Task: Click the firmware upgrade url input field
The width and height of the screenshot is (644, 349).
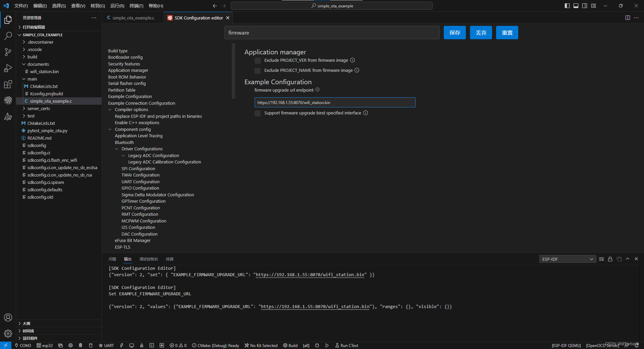Action: tap(335, 102)
